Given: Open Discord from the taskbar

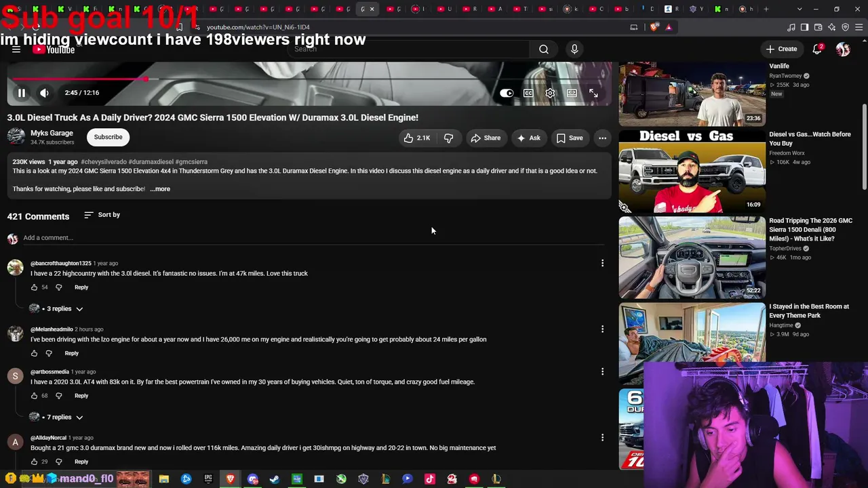Looking at the screenshot, I should (x=253, y=479).
